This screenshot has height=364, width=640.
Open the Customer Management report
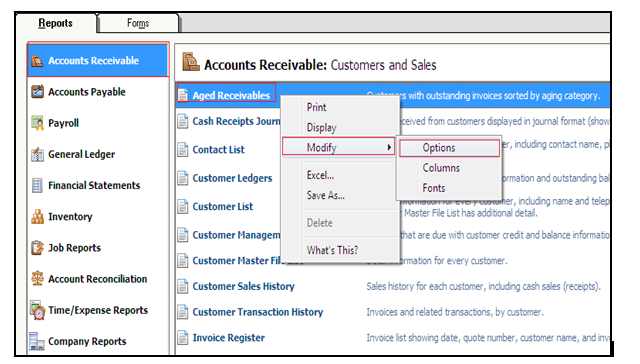[236, 235]
